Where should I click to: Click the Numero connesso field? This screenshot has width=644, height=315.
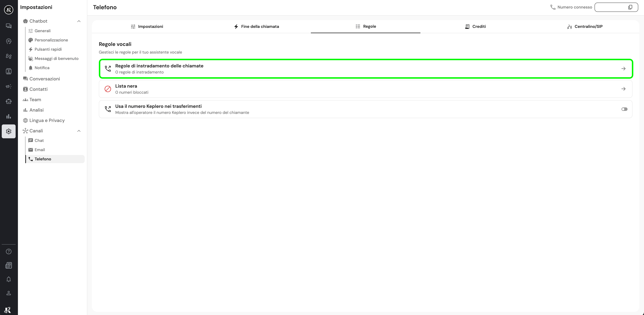point(616,7)
